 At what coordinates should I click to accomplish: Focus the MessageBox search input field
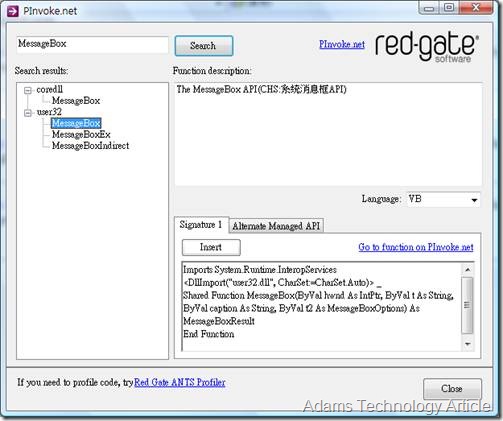tap(92, 44)
